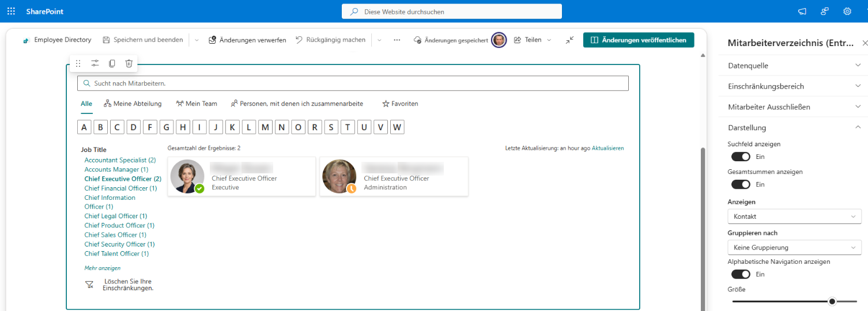Adjust the Größe slider handle
Viewport: 868px width, 311px height.
pos(832,301)
